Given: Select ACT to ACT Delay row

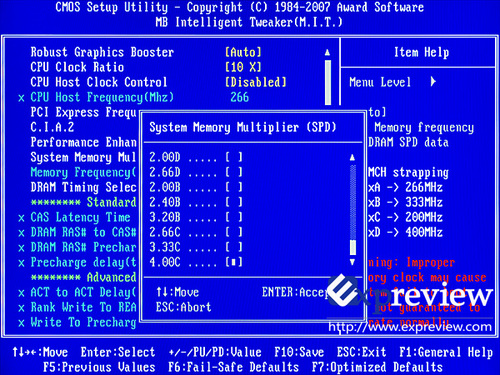Looking at the screenshot, I should click(x=77, y=292).
